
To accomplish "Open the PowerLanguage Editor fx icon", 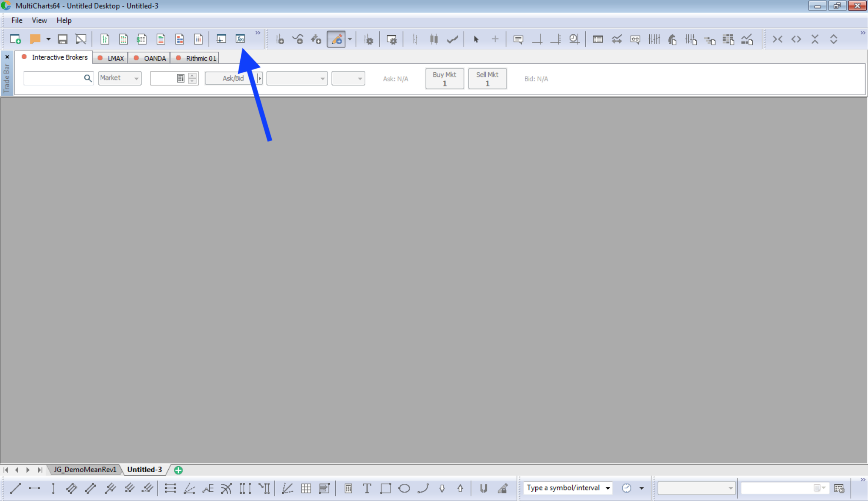I will click(240, 39).
